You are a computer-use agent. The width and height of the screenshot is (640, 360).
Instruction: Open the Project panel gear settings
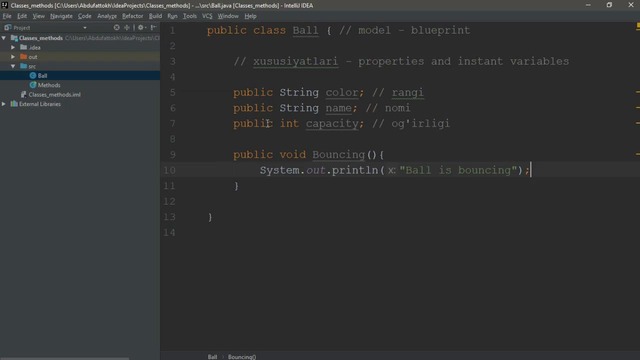click(x=141, y=27)
